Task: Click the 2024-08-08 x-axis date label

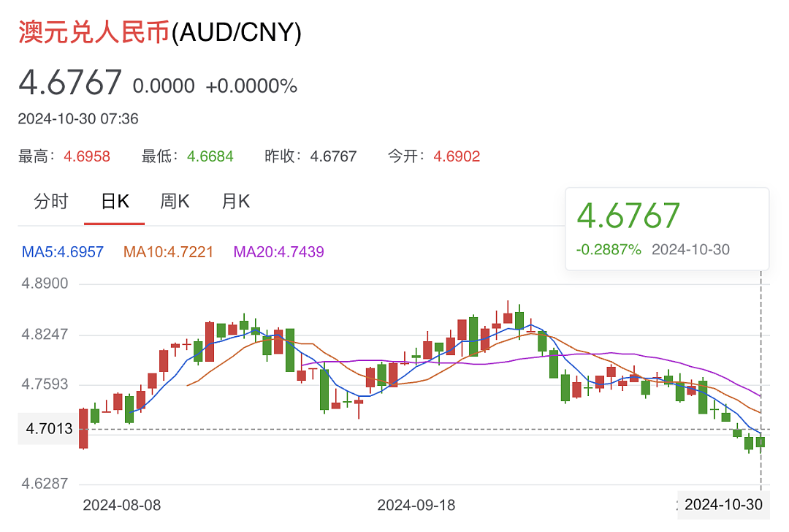Action: point(122,505)
